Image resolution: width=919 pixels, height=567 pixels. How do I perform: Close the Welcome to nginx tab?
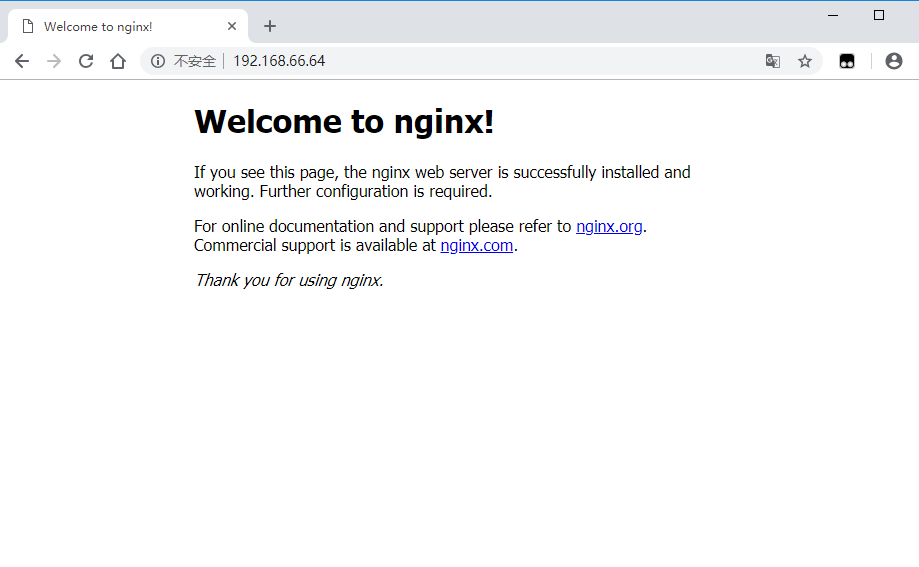click(x=232, y=26)
